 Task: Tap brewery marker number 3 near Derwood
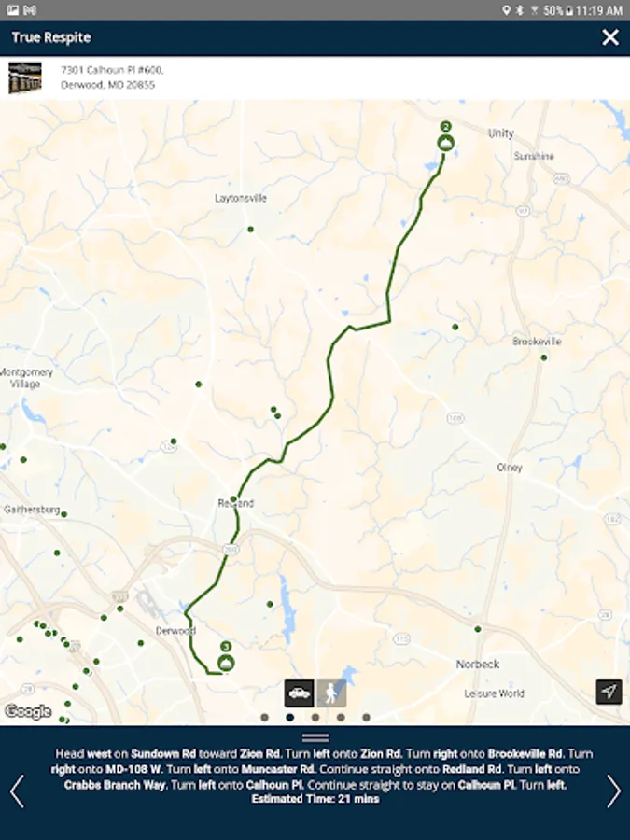[x=226, y=663]
